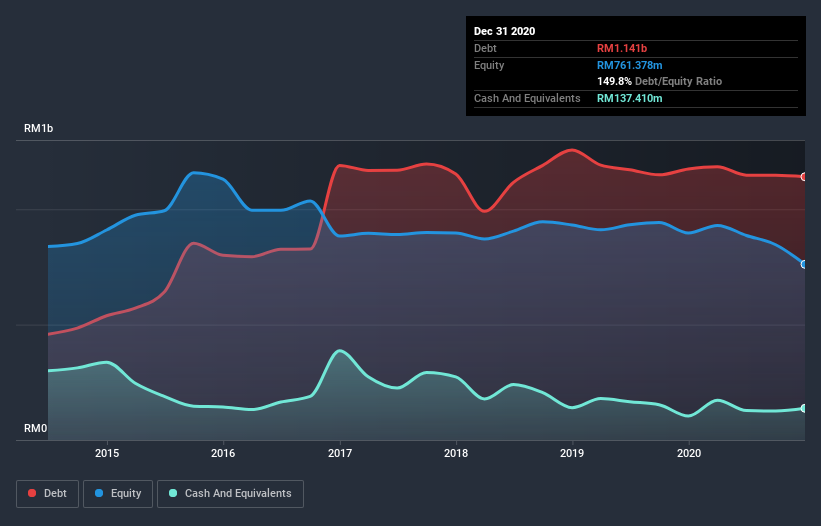This screenshot has width=821, height=526.
Task: Click the RM0 y-axis label
Action: [36, 428]
